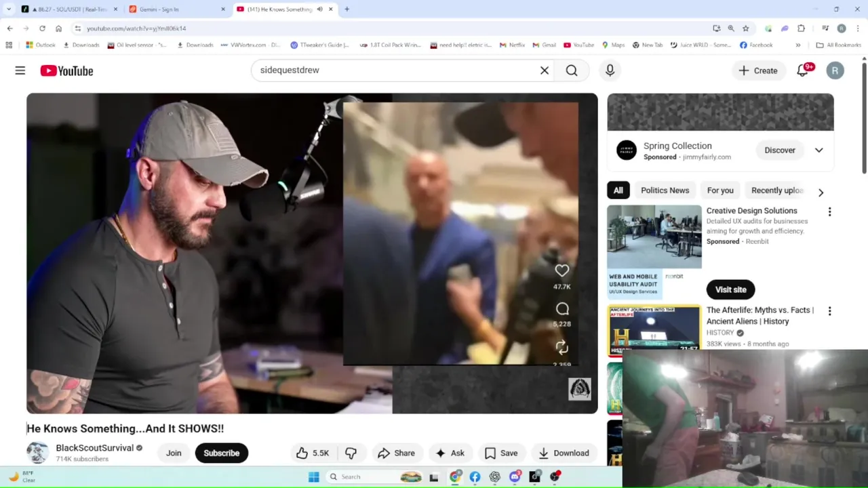868x488 pixels.
Task: Open The Afterlife: Myths vs. Facts video title
Action: pos(759,316)
